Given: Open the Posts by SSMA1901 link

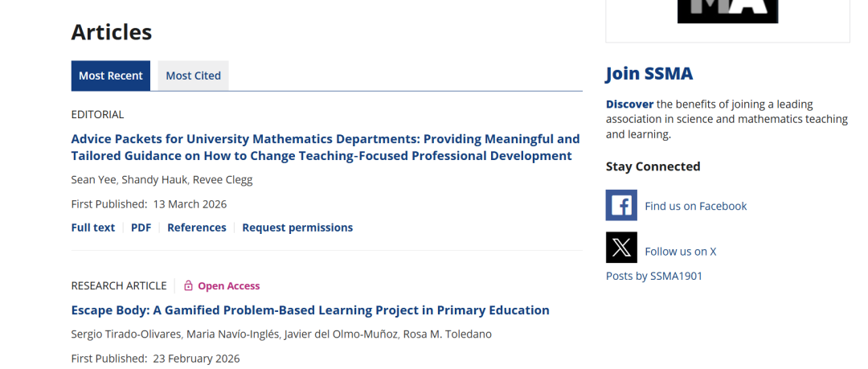Looking at the screenshot, I should 654,276.
